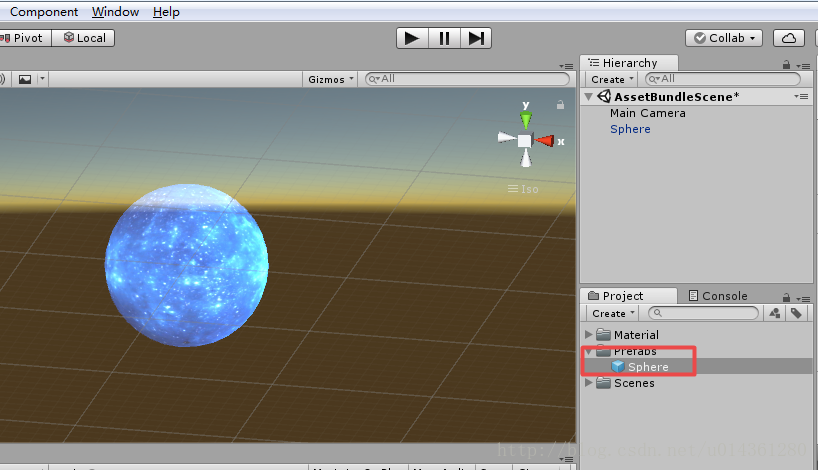Select the Sphere object in Hierarchy
Viewport: 818px width, 470px height.
tap(630, 129)
